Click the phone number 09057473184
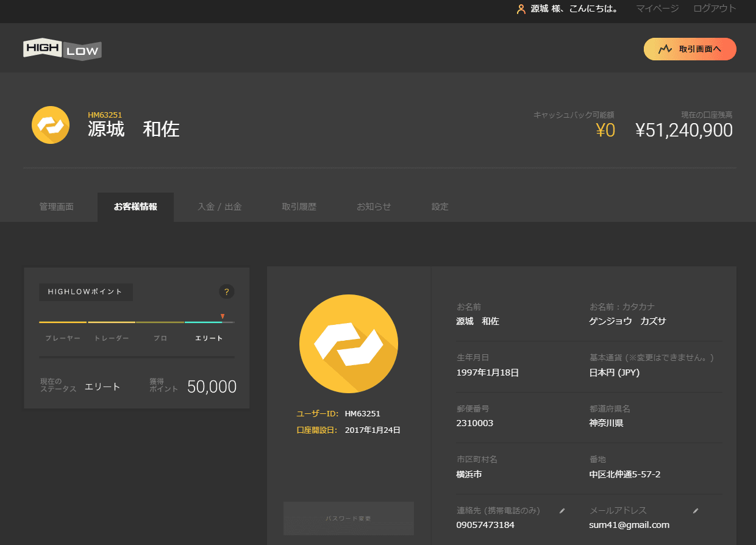The height and width of the screenshot is (545, 756). pos(485,525)
